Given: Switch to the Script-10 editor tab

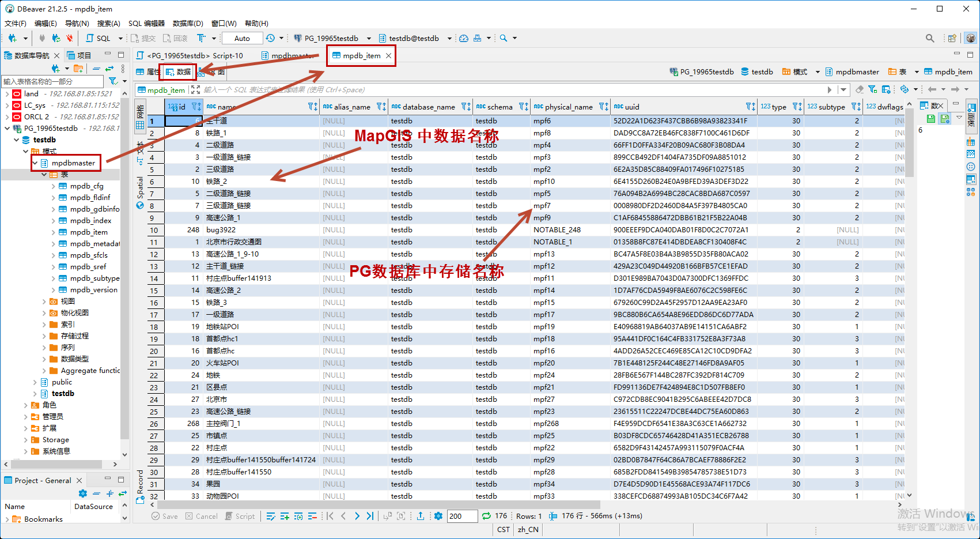Looking at the screenshot, I should tap(195, 55).
